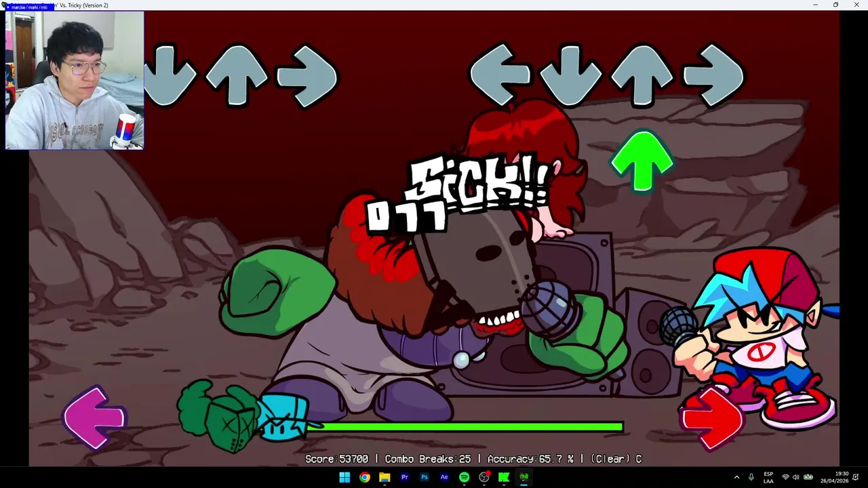Click the Vs. Tricky (Version 2) window title
The width and height of the screenshot is (868, 488).
click(x=84, y=5)
